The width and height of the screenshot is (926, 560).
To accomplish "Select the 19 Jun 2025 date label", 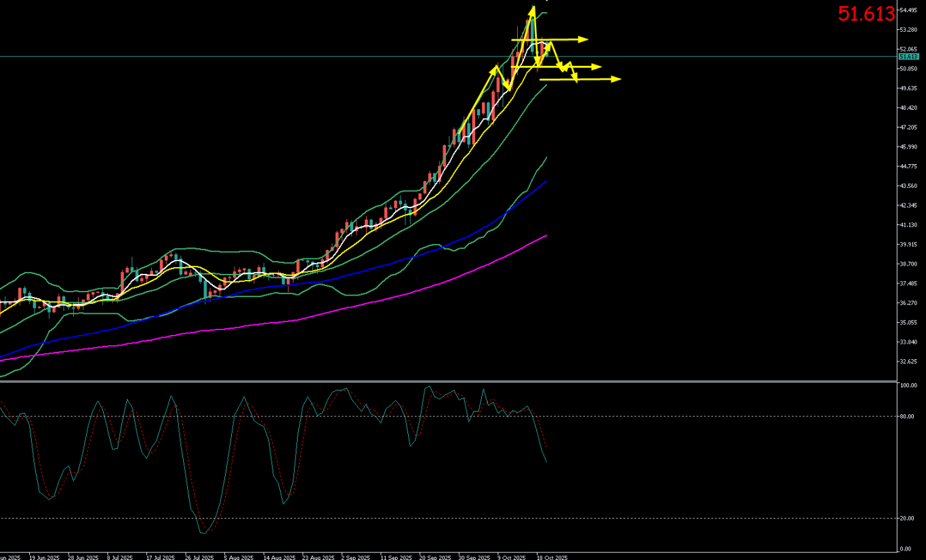I will (43, 557).
